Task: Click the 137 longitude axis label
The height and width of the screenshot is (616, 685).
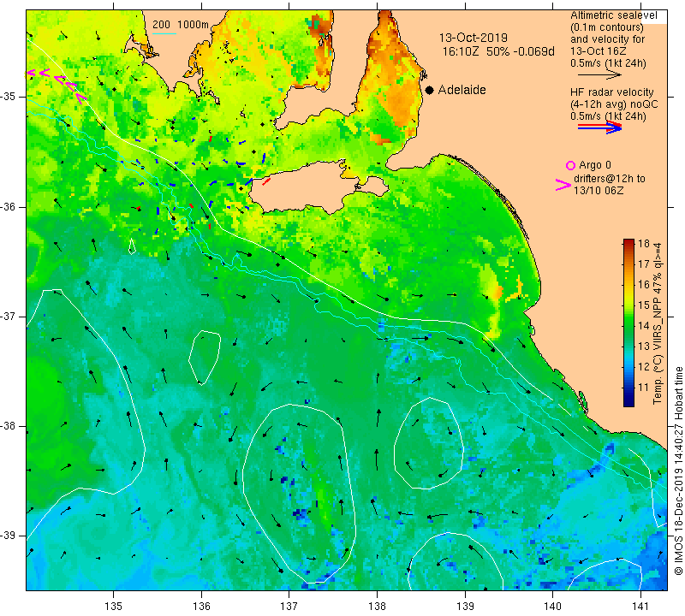Action: pos(289,607)
